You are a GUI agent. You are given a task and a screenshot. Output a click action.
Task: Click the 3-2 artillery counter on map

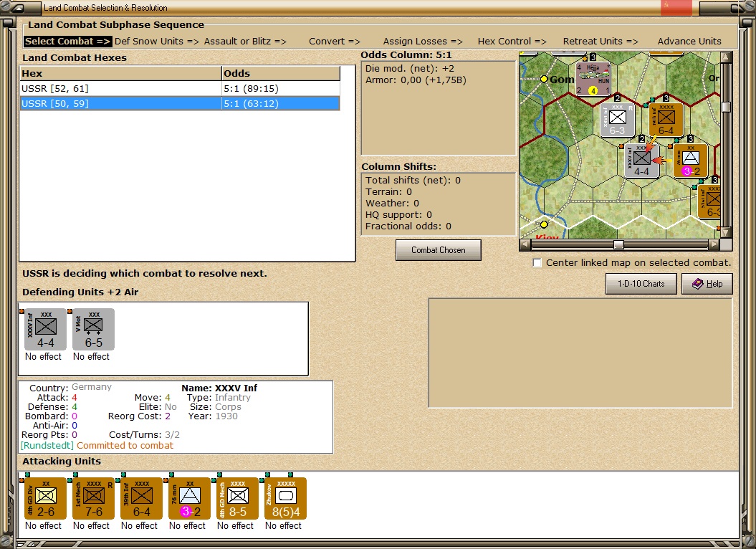click(x=690, y=161)
